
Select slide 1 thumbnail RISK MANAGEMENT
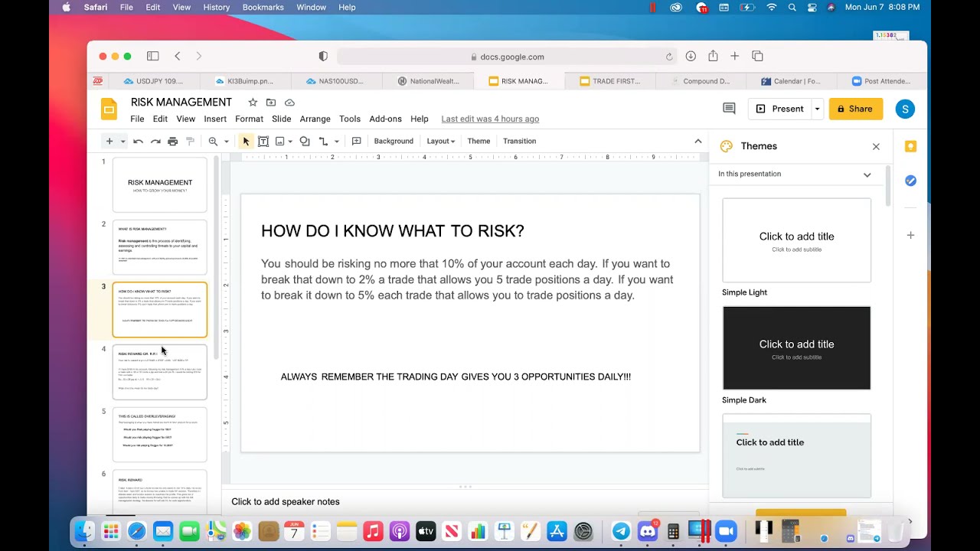160,184
